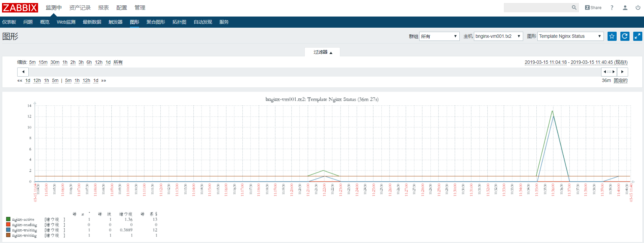Go to the Web监测 submenu tab

tap(66, 22)
